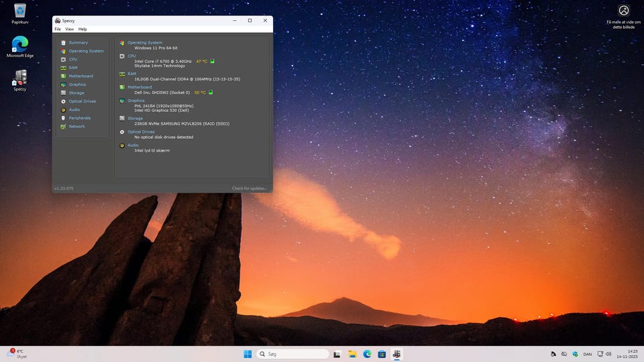The width and height of the screenshot is (644, 362).
Task: Open the Network sidebar section
Action: pos(76,127)
